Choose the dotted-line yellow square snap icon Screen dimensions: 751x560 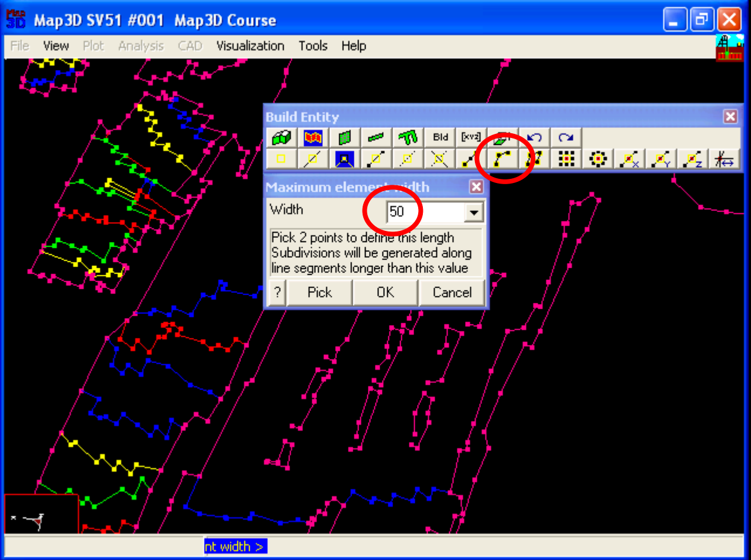[x=408, y=158]
